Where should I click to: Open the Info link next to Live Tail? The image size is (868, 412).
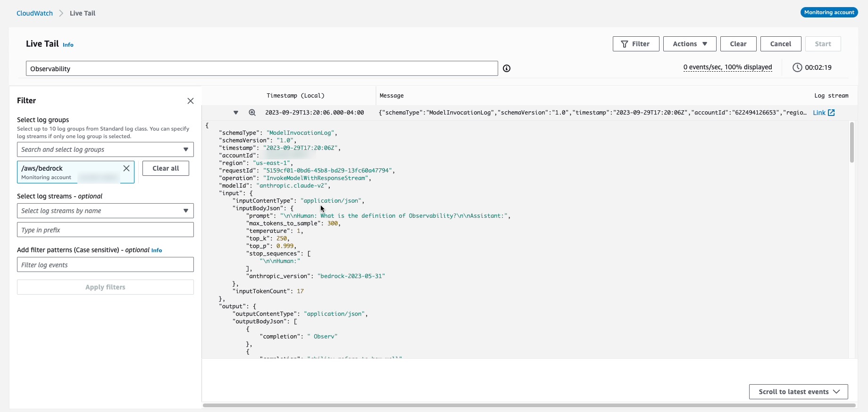[x=68, y=45]
